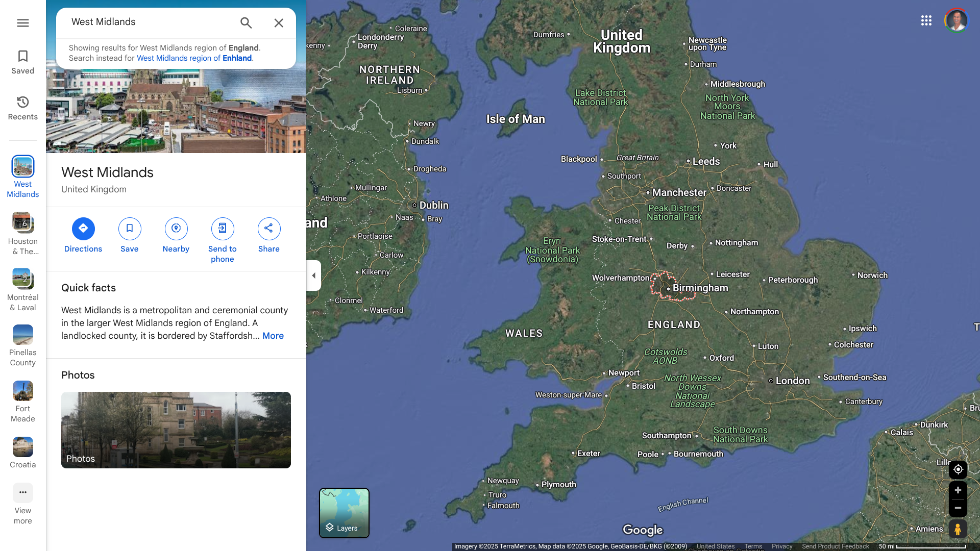
Task: Expand Quick facts with More link
Action: (x=273, y=336)
